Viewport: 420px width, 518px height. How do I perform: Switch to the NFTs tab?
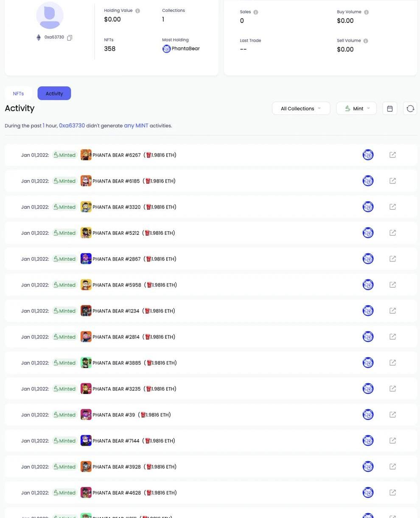(x=18, y=93)
